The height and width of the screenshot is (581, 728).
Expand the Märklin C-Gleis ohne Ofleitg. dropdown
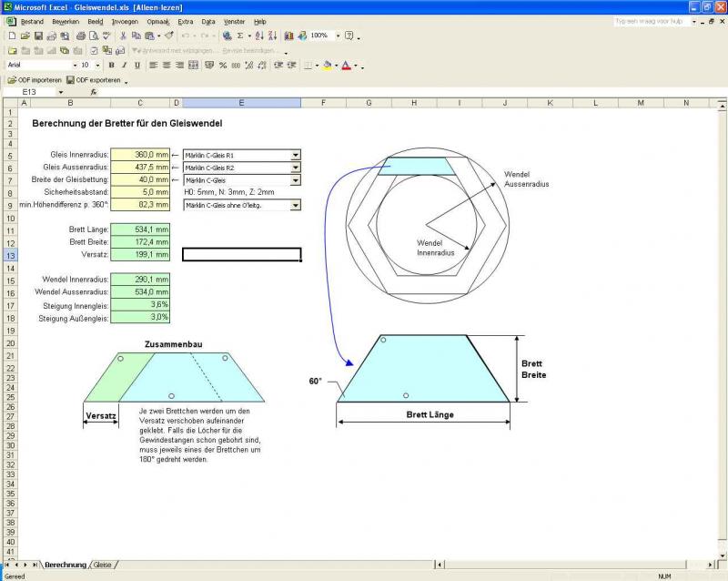click(296, 206)
